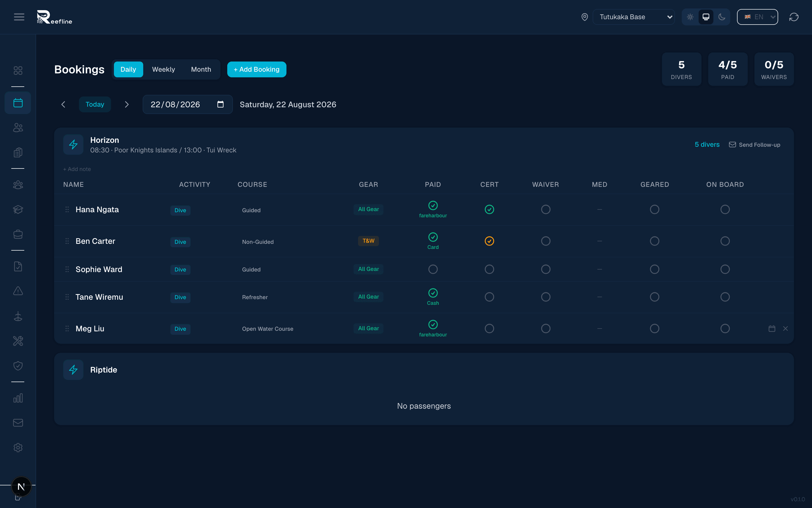The height and width of the screenshot is (508, 812).
Task: Select the Daily view tab
Action: (x=128, y=69)
